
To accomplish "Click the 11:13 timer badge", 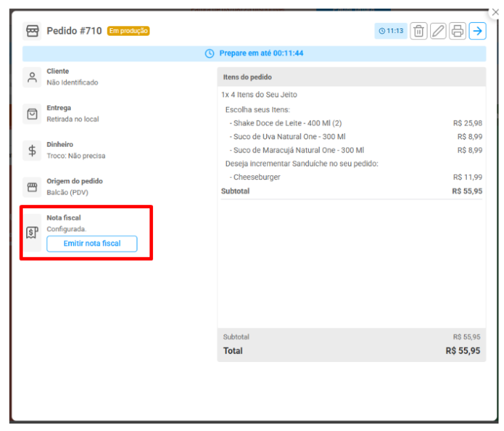I will (x=391, y=31).
